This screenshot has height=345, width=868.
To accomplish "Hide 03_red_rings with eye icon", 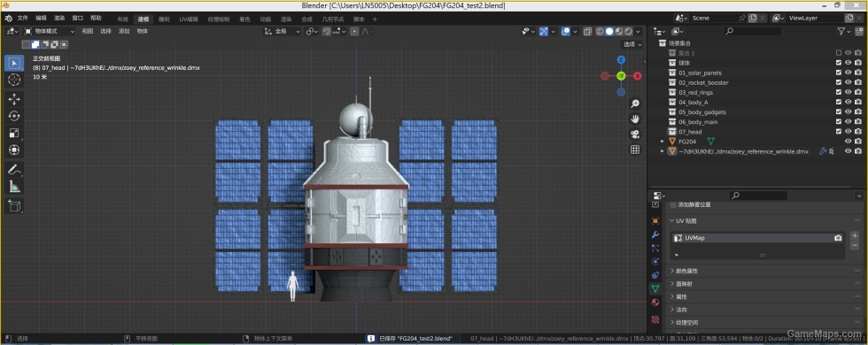I will [x=849, y=92].
